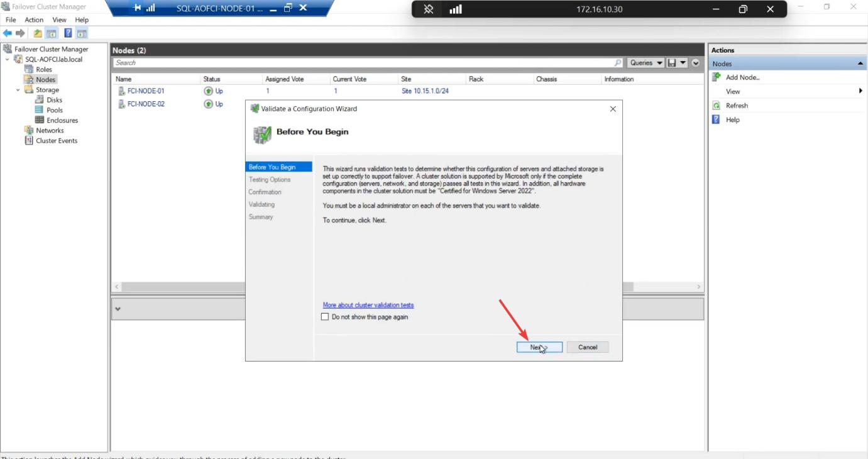Click Add Node... in Actions pane

743,77
